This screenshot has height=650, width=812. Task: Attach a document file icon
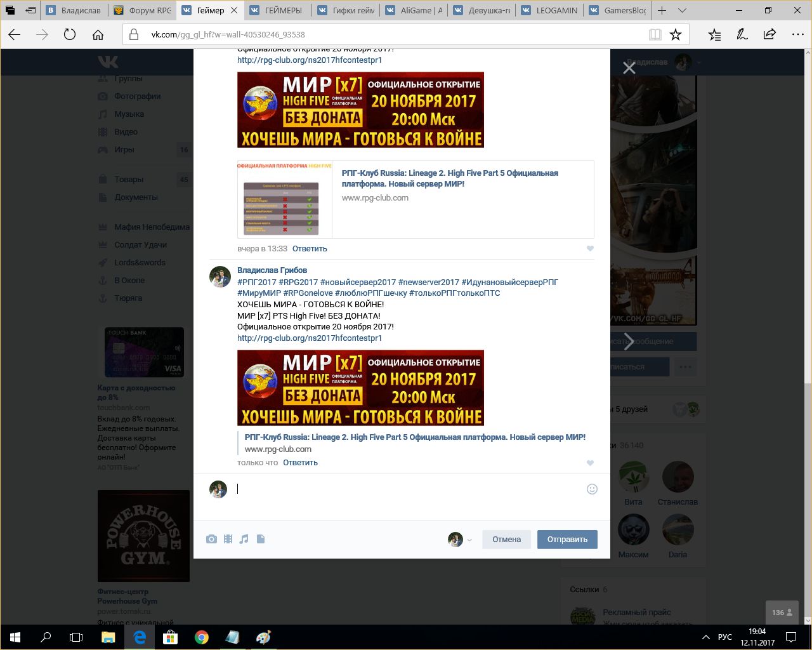click(261, 540)
